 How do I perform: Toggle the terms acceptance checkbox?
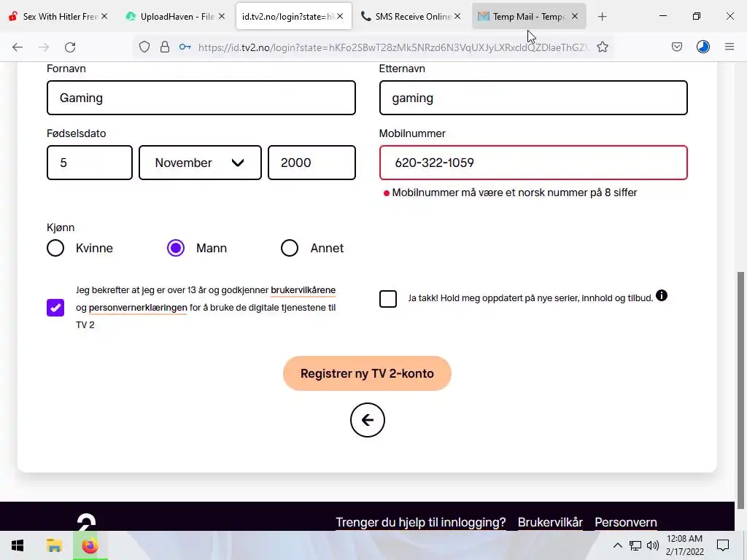coord(55,308)
